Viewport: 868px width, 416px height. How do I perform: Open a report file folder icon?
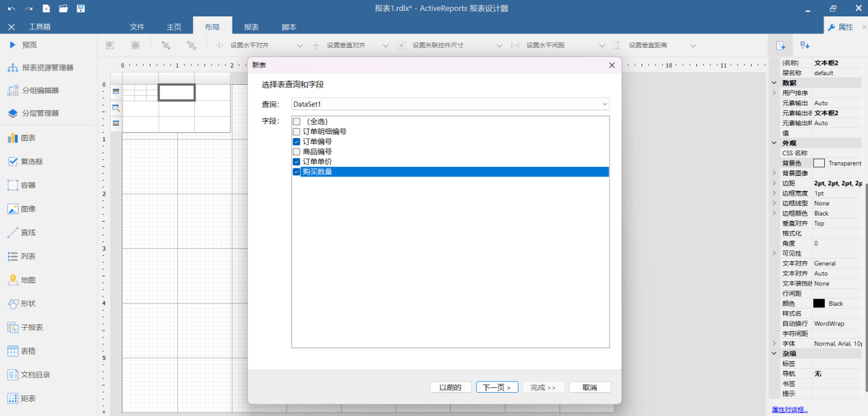[x=63, y=8]
